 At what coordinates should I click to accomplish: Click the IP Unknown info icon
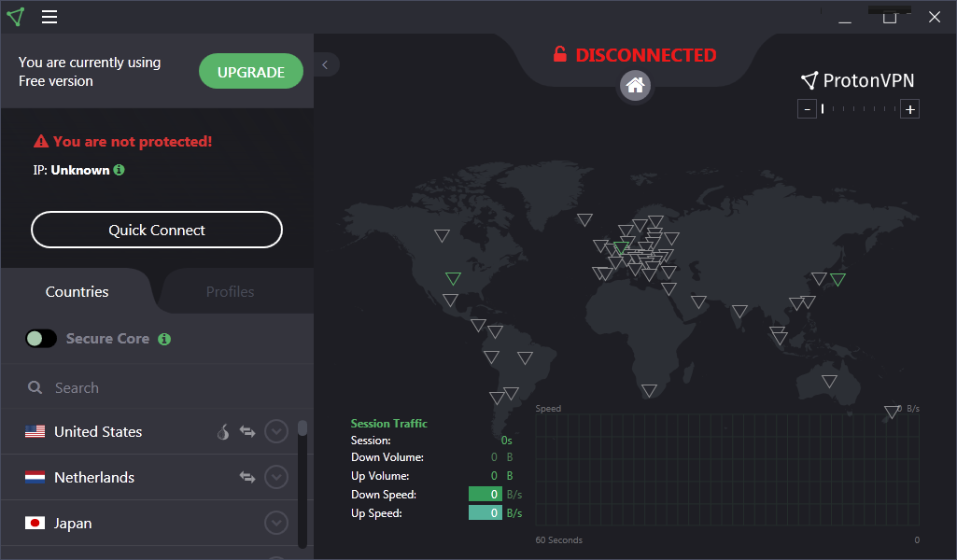119,170
